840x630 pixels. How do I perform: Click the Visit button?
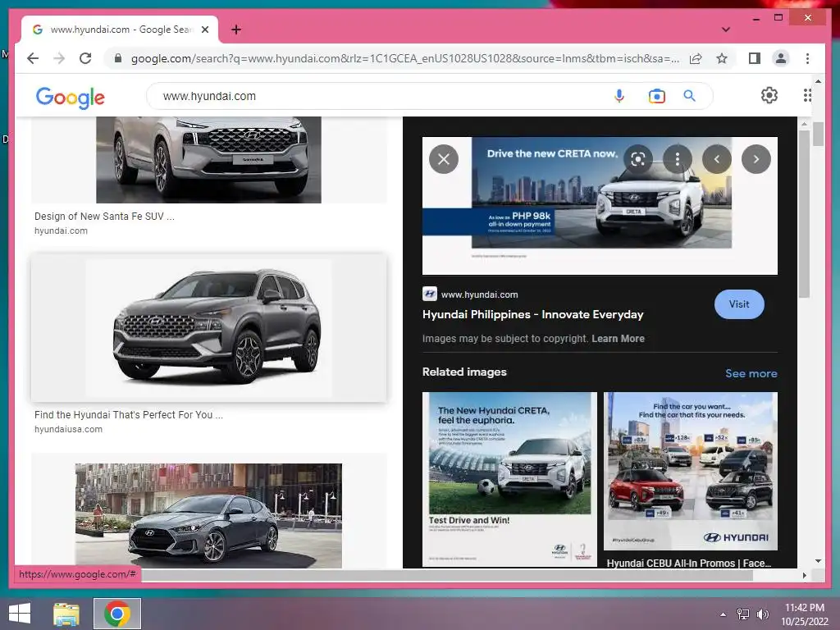[739, 304]
